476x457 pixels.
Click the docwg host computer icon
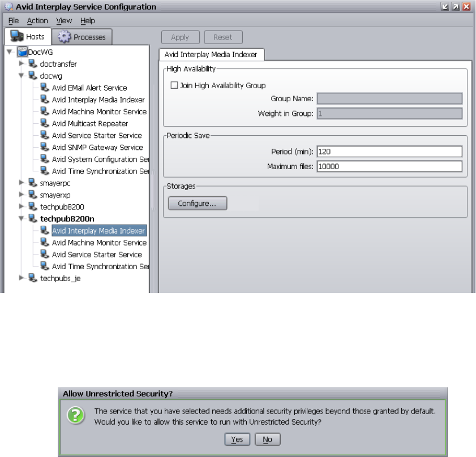point(33,76)
